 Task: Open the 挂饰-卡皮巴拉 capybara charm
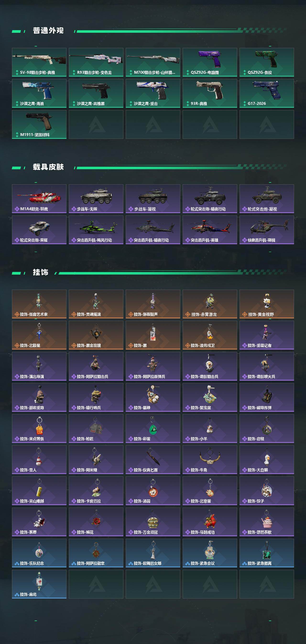[x=96, y=491]
